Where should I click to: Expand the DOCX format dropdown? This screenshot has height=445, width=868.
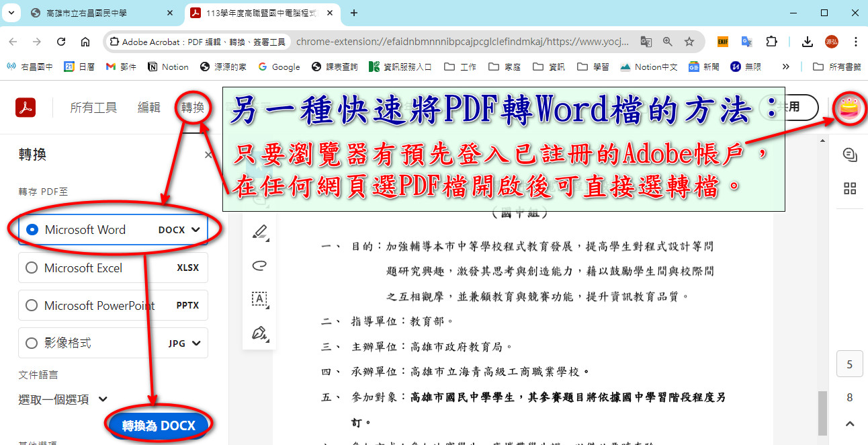[x=196, y=230]
